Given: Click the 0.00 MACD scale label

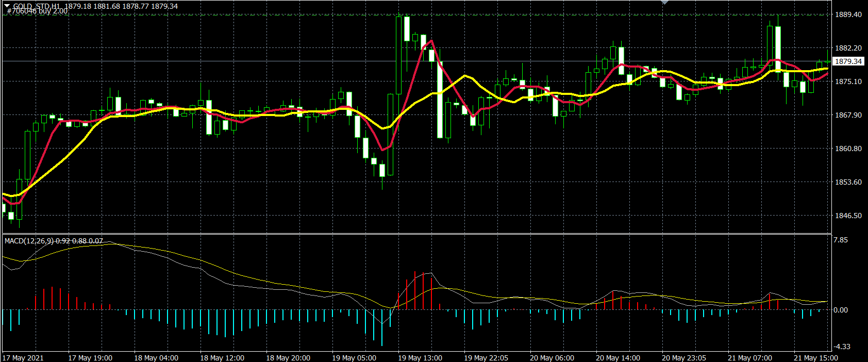Looking at the screenshot, I should click(840, 310).
